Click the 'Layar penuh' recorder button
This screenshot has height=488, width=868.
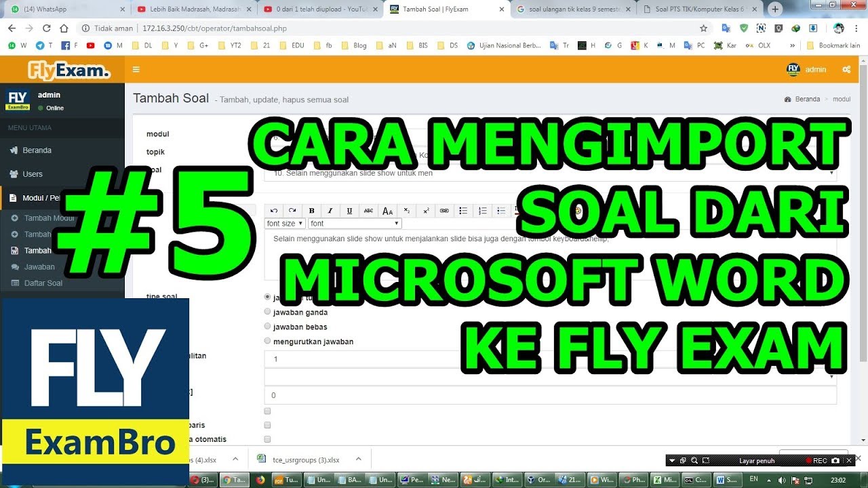point(756,461)
